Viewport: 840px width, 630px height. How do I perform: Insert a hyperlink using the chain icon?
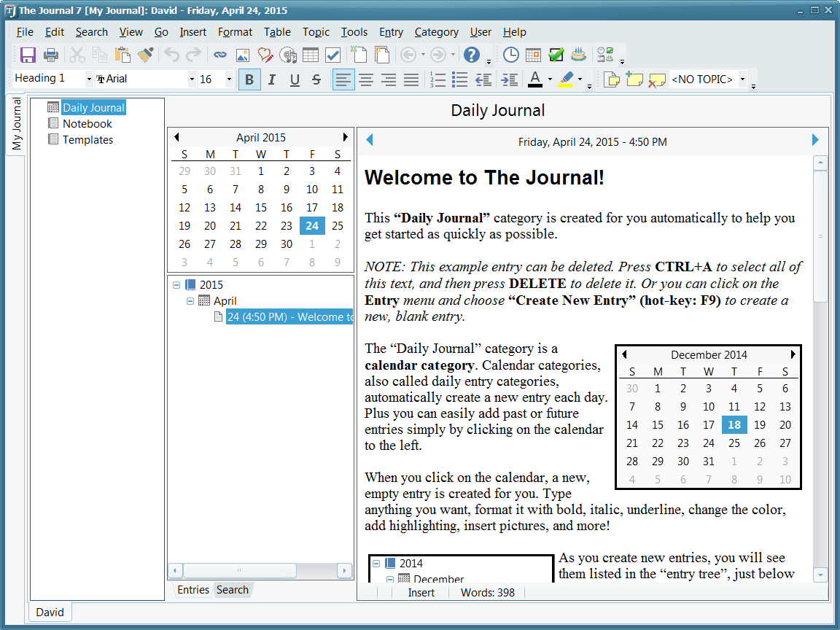click(x=220, y=55)
